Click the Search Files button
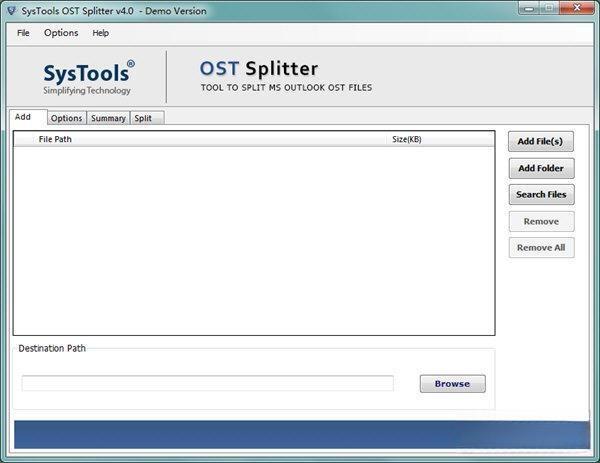The width and height of the screenshot is (600, 463). pyautogui.click(x=541, y=195)
